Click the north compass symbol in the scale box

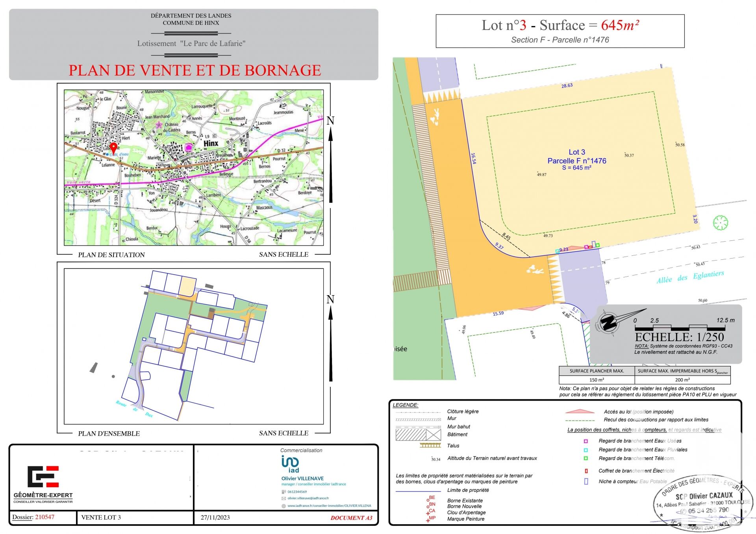(609, 323)
